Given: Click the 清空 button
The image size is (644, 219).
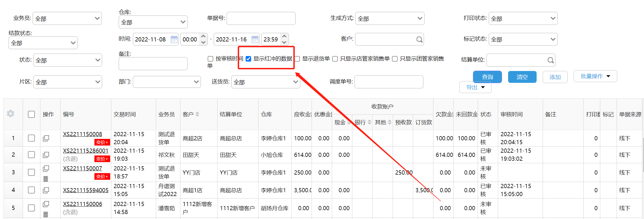Looking at the screenshot, I should [x=522, y=77].
